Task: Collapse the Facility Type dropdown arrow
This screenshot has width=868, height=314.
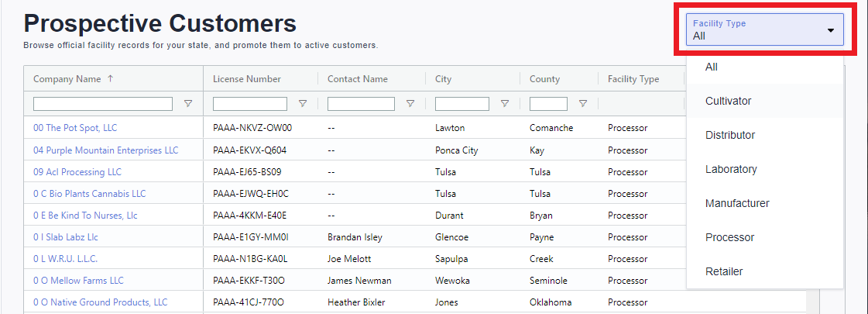Action: (830, 30)
